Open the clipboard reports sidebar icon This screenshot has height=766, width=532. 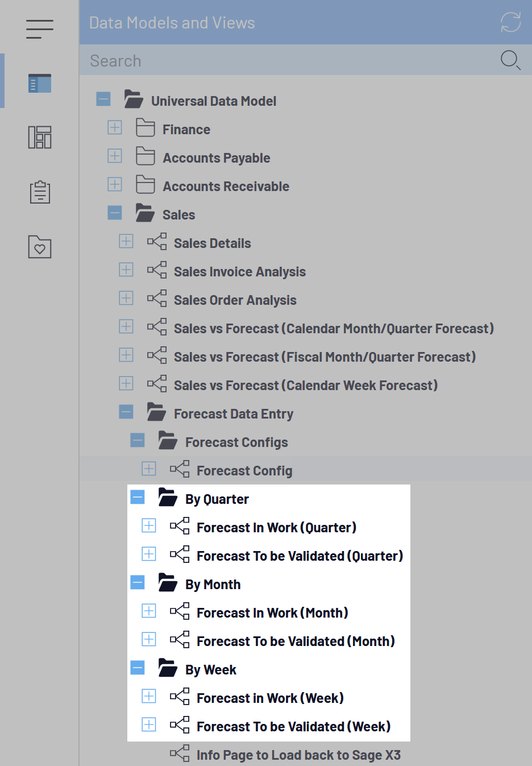coord(40,192)
